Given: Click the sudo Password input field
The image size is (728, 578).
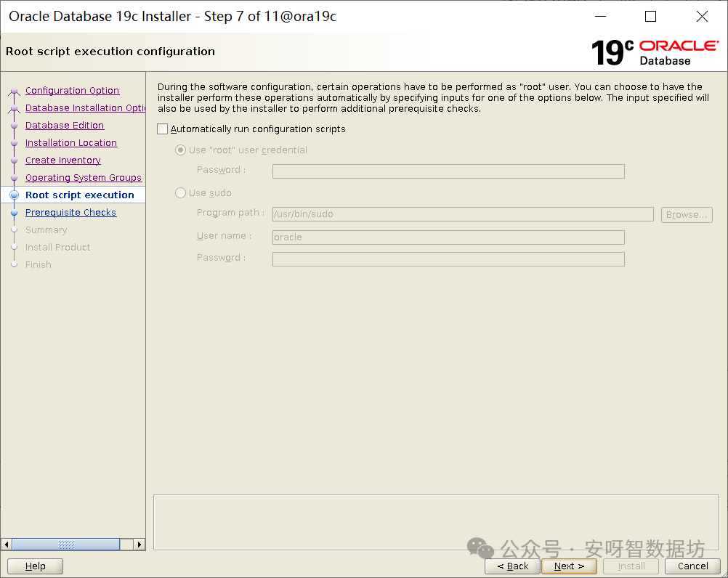Looking at the screenshot, I should (x=448, y=259).
